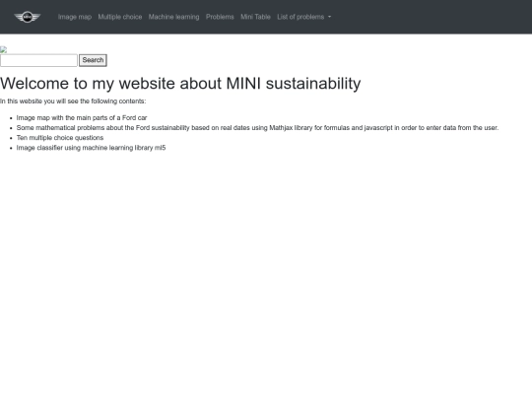
Task: Select the Ford car image map bullet
Action: coord(82,118)
